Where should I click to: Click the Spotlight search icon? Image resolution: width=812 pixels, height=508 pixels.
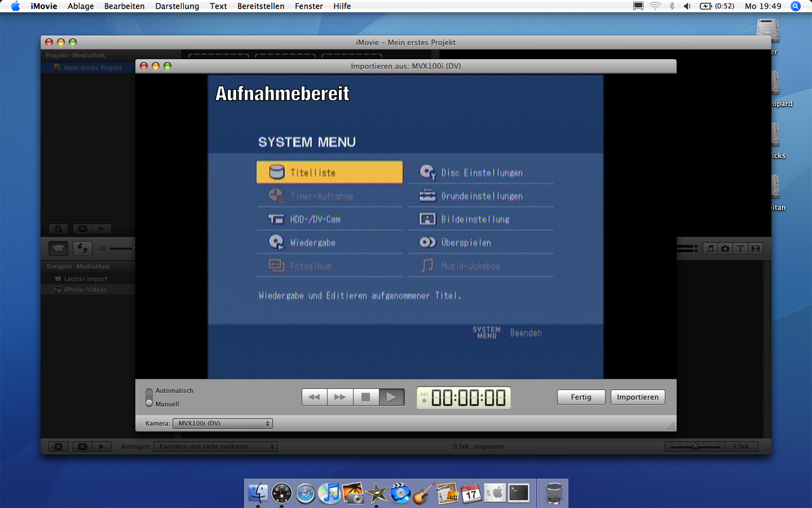coord(796,6)
